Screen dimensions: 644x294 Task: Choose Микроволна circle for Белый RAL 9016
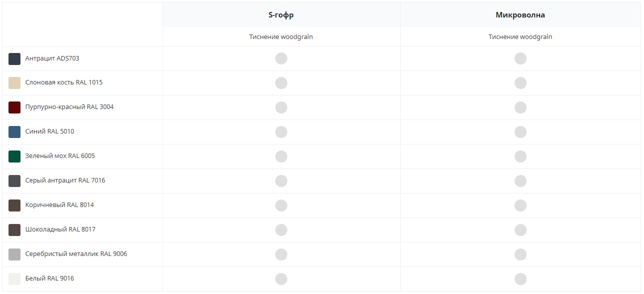click(521, 279)
